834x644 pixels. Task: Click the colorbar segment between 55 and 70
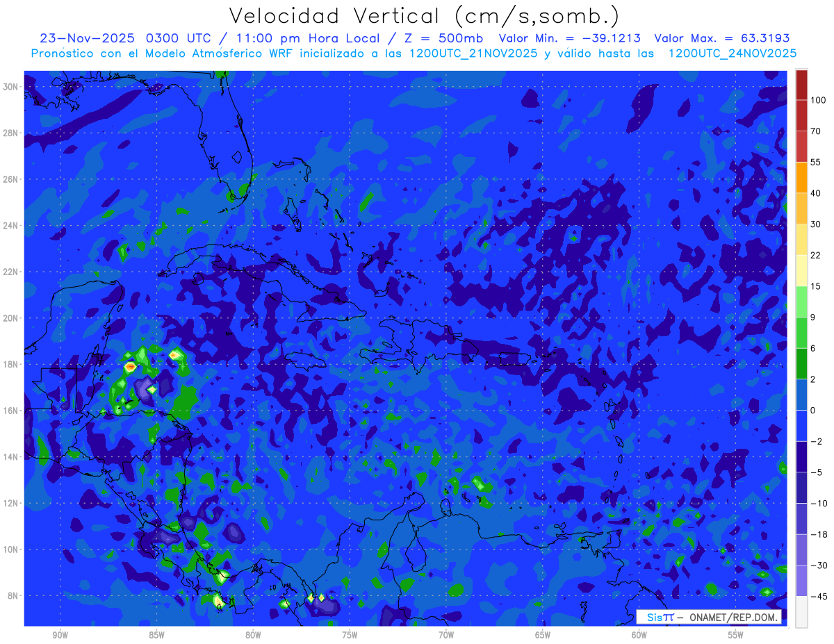point(801,147)
